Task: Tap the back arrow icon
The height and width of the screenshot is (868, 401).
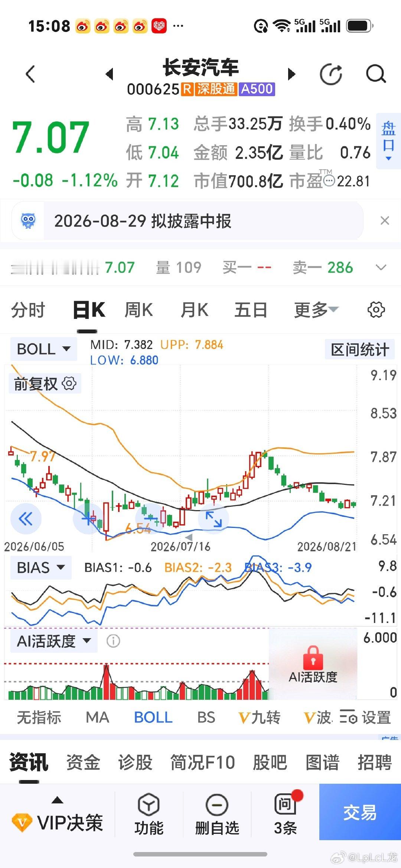Action: (31, 74)
